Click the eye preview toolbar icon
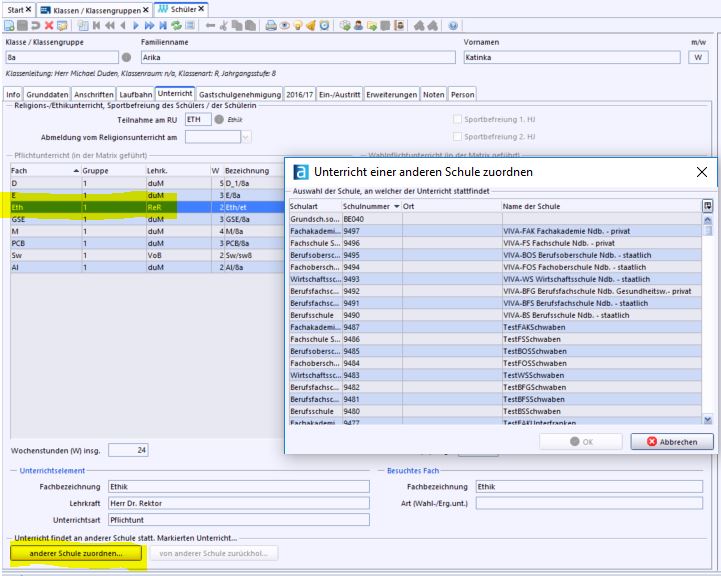Screen dimensions: 721x576 (x=285, y=26)
